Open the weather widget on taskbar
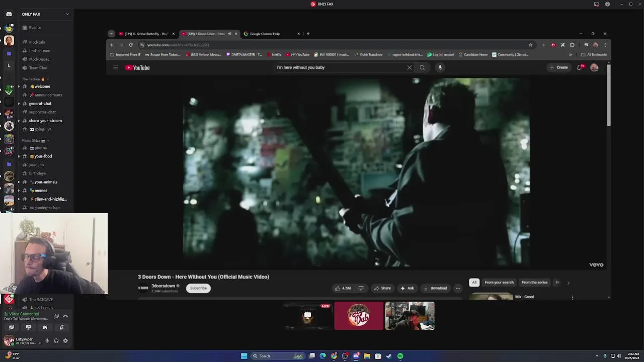This screenshot has width=644, height=362. (12, 356)
